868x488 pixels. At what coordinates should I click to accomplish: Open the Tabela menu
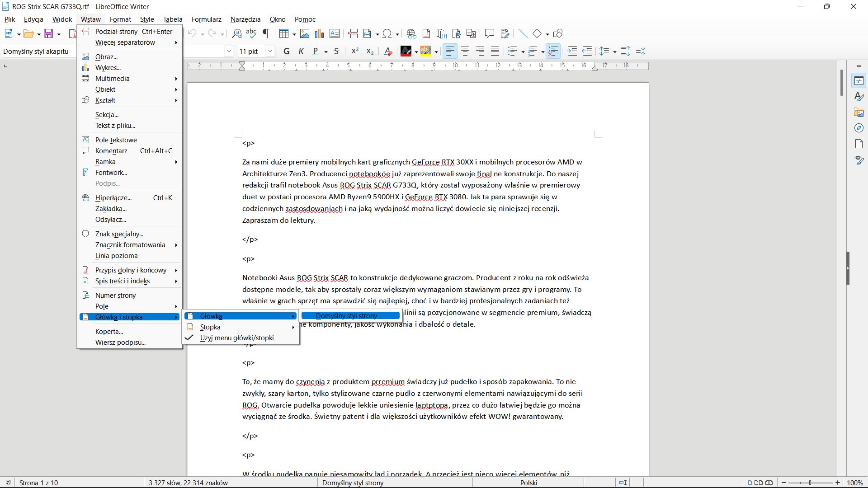click(x=172, y=19)
